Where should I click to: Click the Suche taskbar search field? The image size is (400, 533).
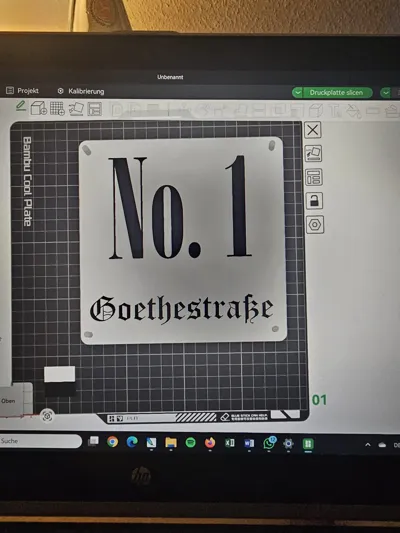coord(40,441)
